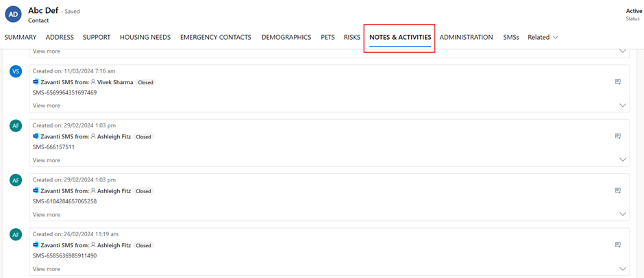Select the RISKS tab
This screenshot has width=644, height=278.
(x=352, y=37)
